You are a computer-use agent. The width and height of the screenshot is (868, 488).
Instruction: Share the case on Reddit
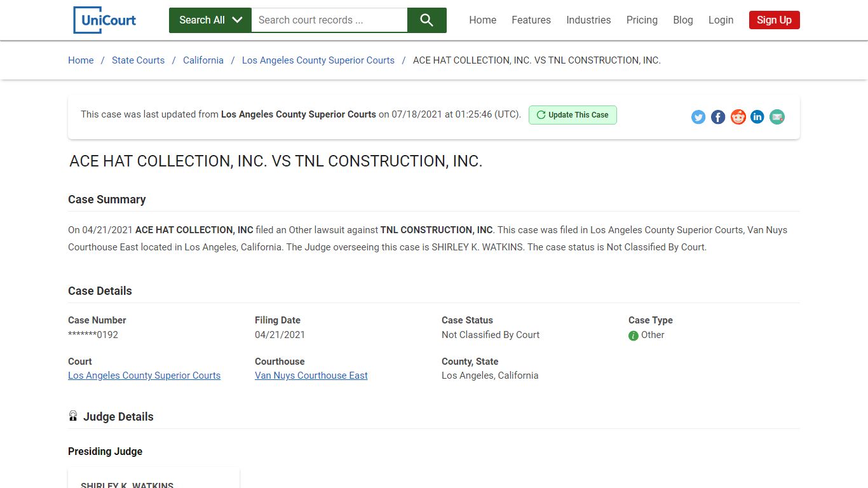pyautogui.click(x=738, y=117)
